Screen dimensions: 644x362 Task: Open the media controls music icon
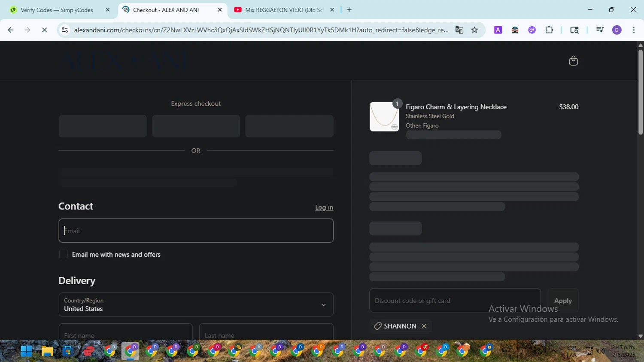pos(600,30)
